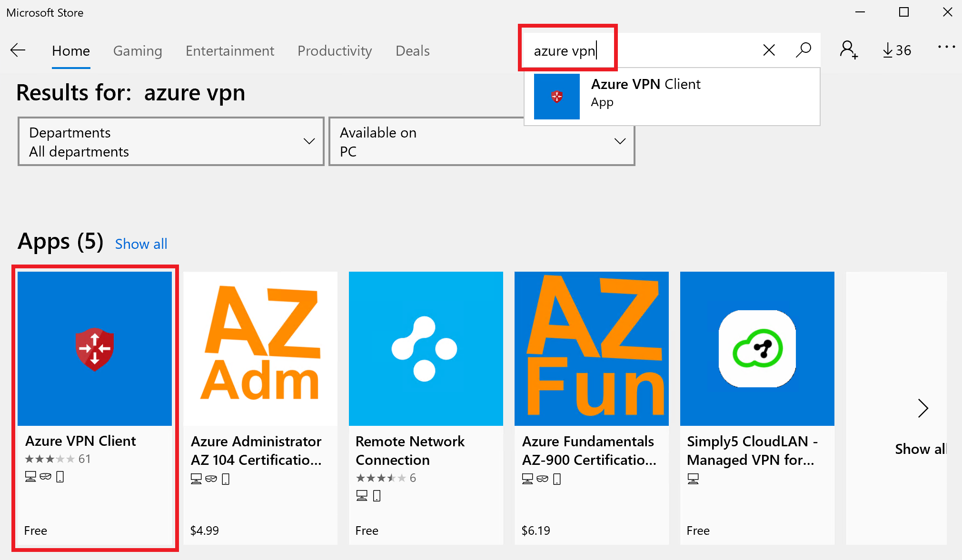Screen dimensions: 962x560
Task: Open Simply5 CloudLAN tile image
Action: tap(757, 349)
